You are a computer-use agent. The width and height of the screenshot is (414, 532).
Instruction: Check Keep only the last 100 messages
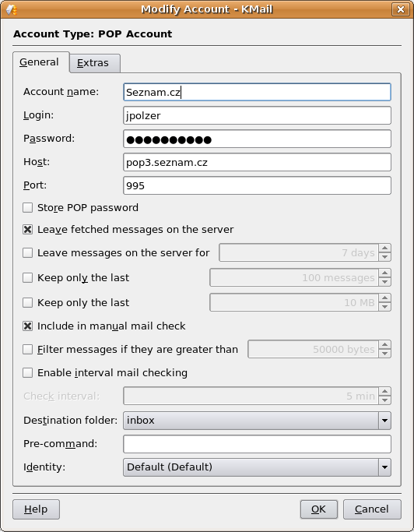pyautogui.click(x=27, y=278)
